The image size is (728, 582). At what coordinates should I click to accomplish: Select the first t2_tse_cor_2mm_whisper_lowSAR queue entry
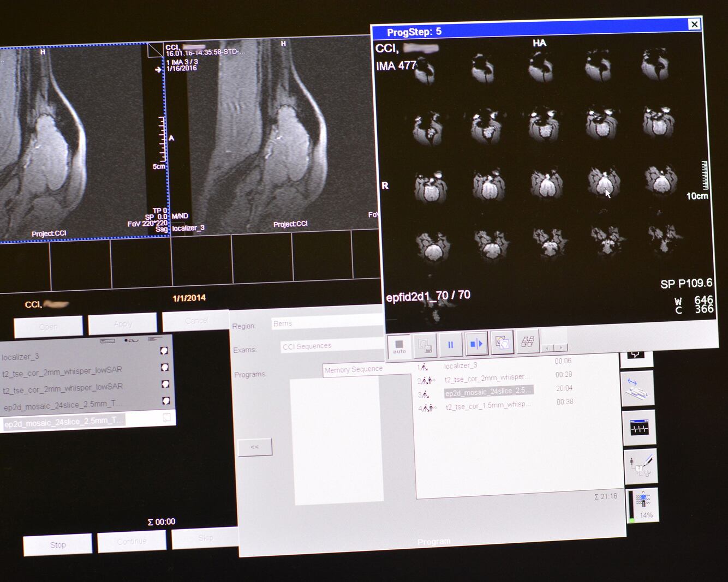click(x=62, y=371)
